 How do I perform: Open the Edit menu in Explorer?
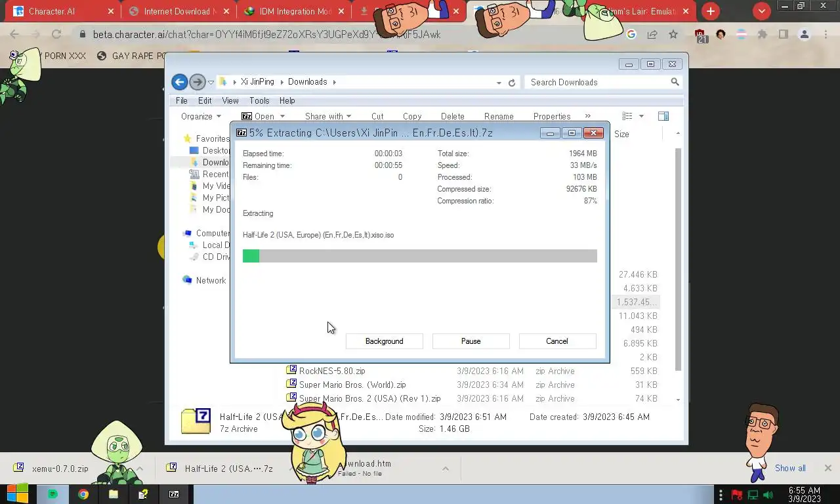tap(205, 100)
